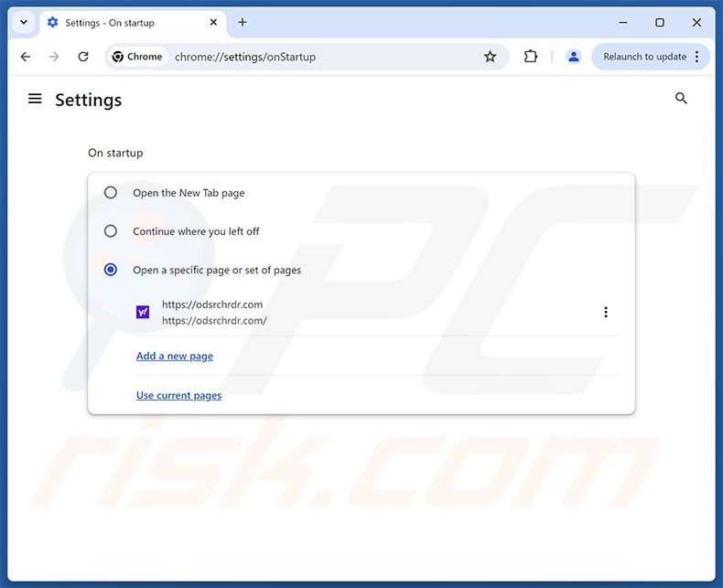This screenshot has width=723, height=588.
Task: Close the Settings - On startup tab
Action: point(213,22)
